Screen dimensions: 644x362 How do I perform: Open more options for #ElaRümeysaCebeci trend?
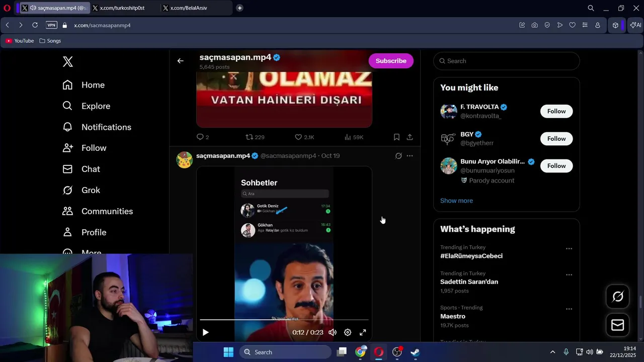click(569, 248)
